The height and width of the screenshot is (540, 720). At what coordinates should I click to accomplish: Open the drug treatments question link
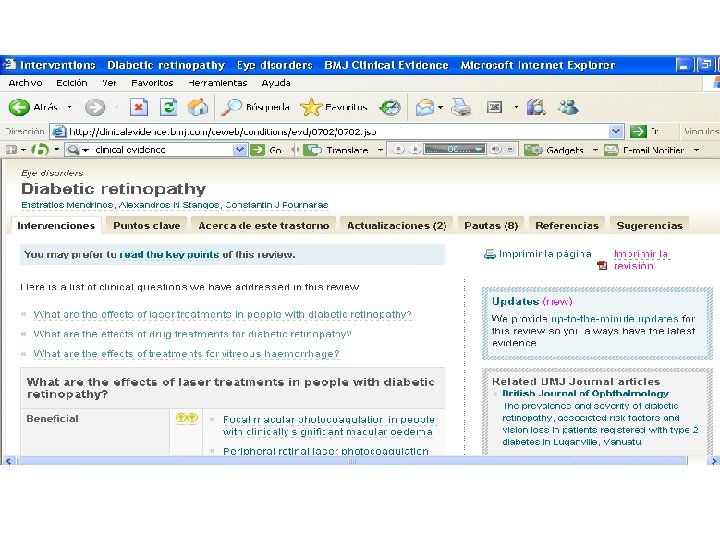(192, 334)
